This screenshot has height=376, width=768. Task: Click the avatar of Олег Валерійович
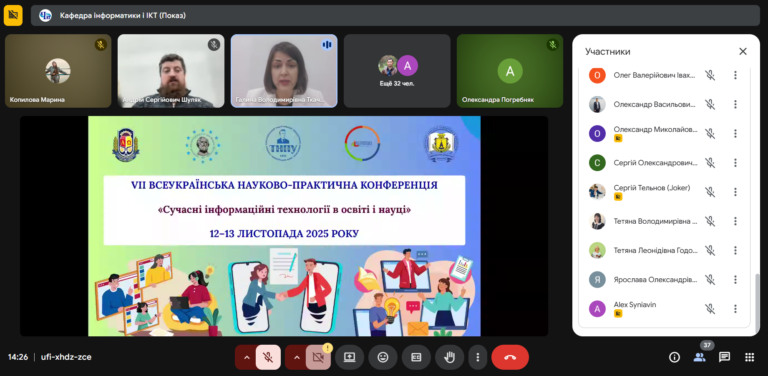point(597,75)
